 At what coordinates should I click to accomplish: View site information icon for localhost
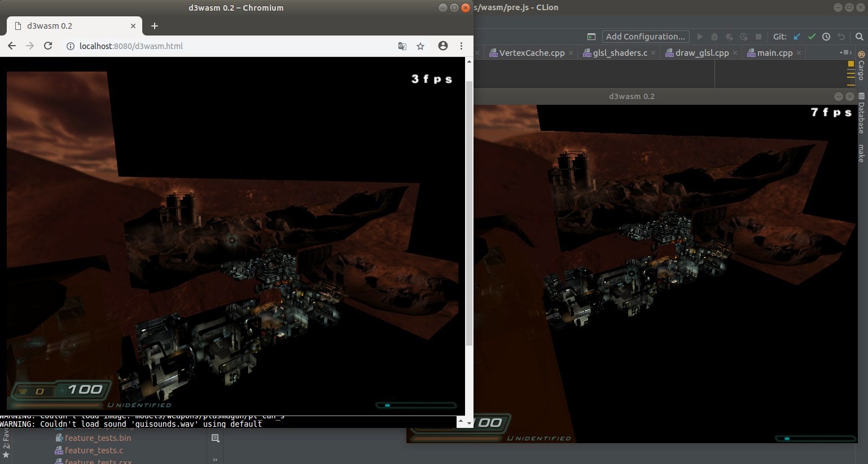(71, 46)
